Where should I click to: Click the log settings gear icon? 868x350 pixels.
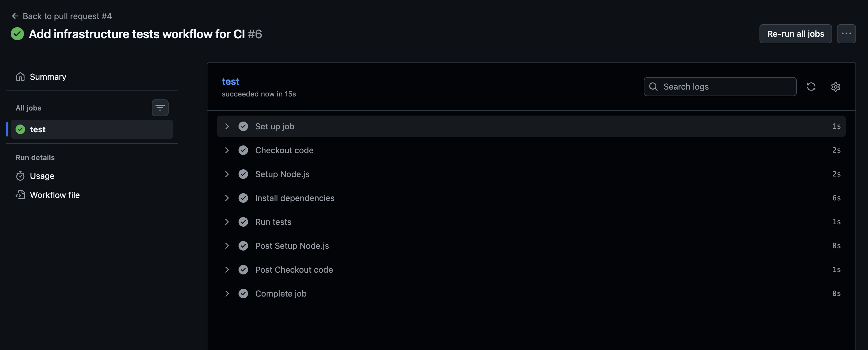click(835, 87)
